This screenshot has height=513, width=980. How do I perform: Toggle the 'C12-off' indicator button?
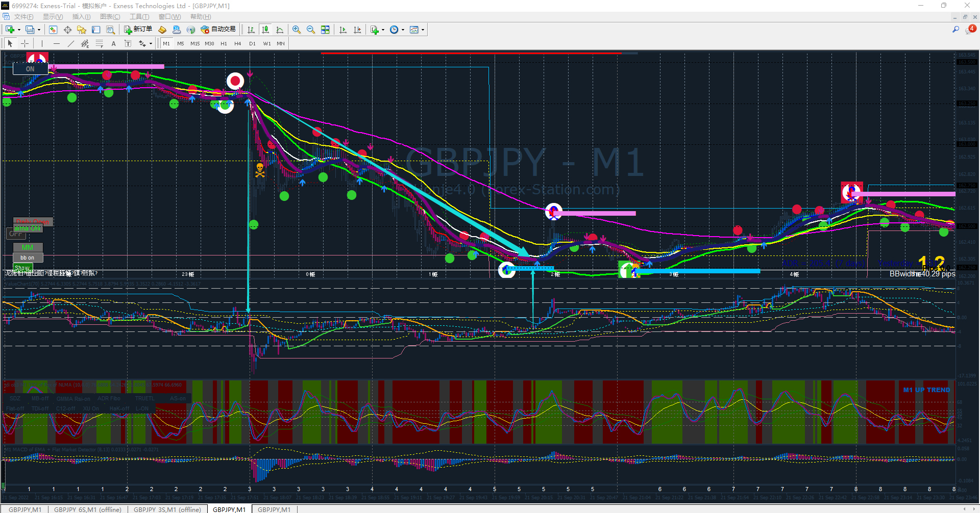coord(66,408)
